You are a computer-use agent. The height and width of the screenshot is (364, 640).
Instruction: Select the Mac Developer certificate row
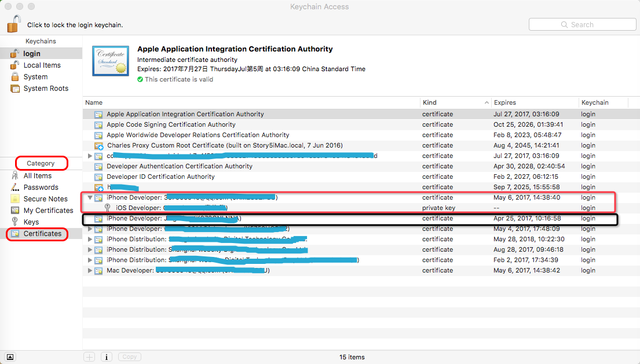(x=361, y=270)
